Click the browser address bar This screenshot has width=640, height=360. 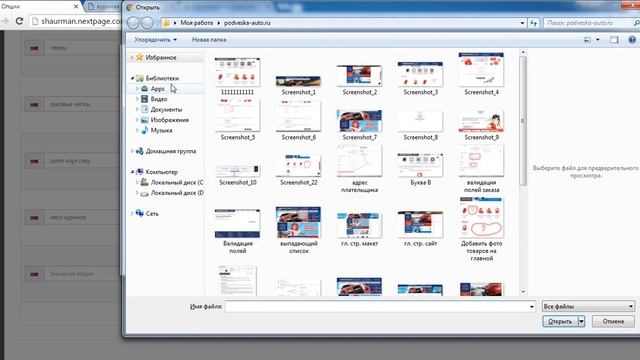tap(76, 21)
